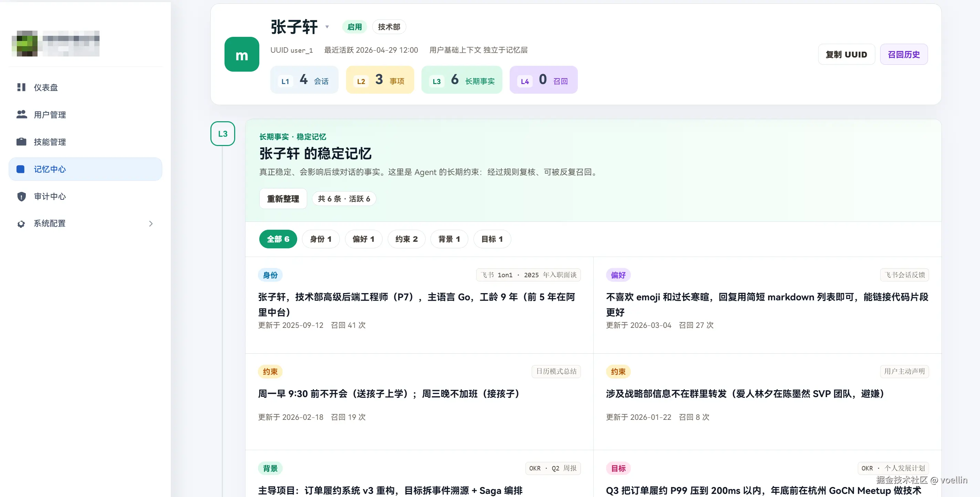
Task: Go to 用户管理 in the sidebar
Action: [85, 115]
